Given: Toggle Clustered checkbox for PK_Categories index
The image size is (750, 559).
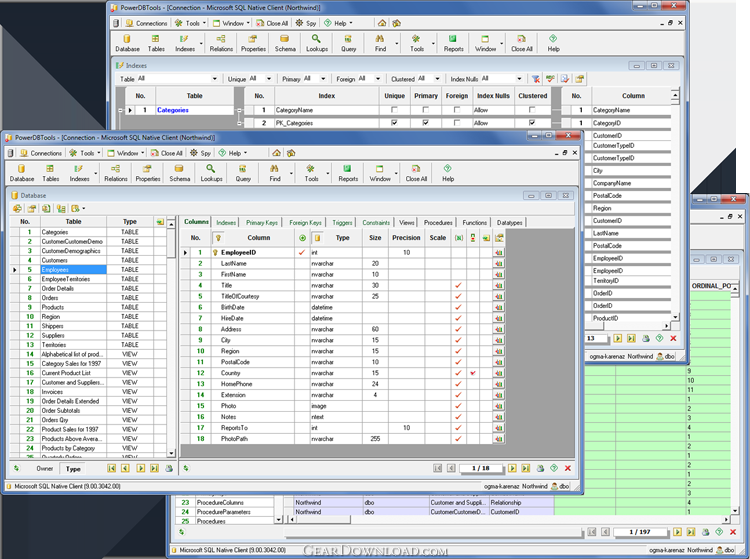Looking at the screenshot, I should pyautogui.click(x=532, y=123).
